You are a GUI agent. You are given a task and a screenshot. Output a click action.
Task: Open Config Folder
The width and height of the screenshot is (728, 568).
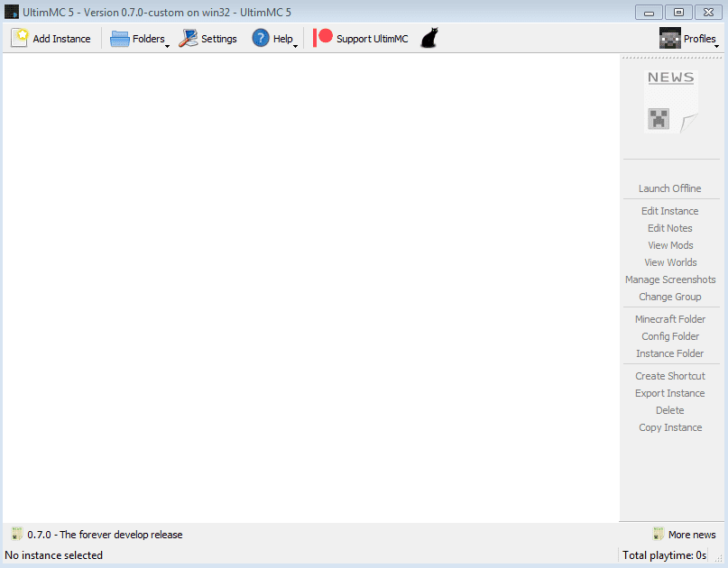pyautogui.click(x=670, y=336)
